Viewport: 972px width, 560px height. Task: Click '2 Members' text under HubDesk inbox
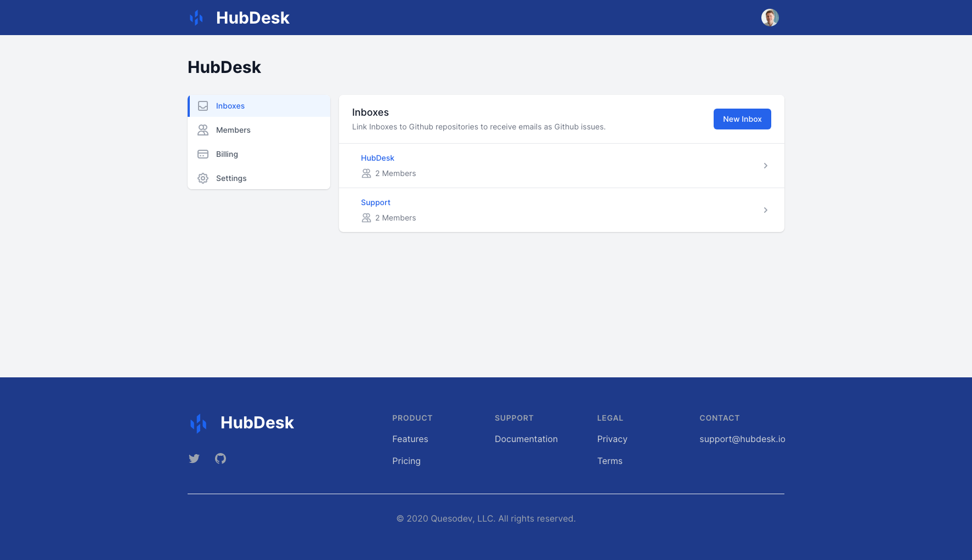coord(395,173)
